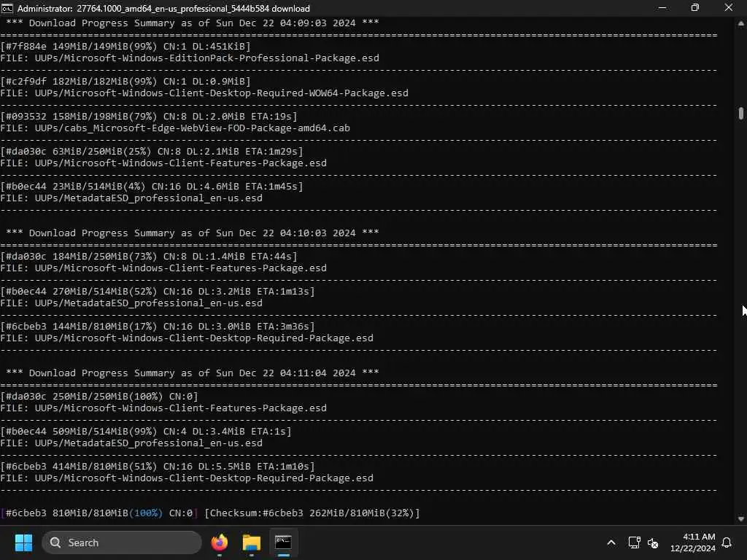Image resolution: width=747 pixels, height=560 pixels.
Task: Select the Command Prompt taskbar icon
Action: click(283, 542)
